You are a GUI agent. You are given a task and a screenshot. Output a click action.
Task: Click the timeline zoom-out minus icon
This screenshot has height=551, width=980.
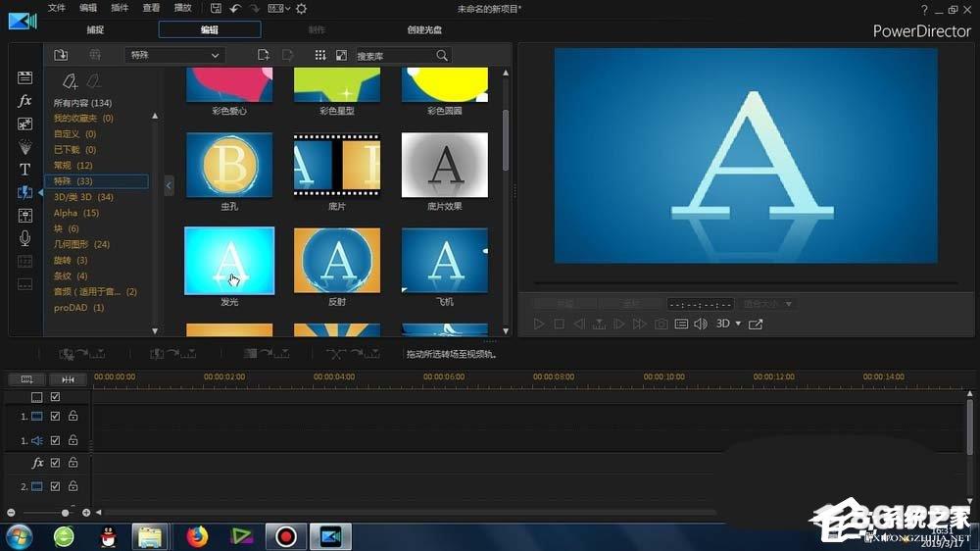click(11, 513)
